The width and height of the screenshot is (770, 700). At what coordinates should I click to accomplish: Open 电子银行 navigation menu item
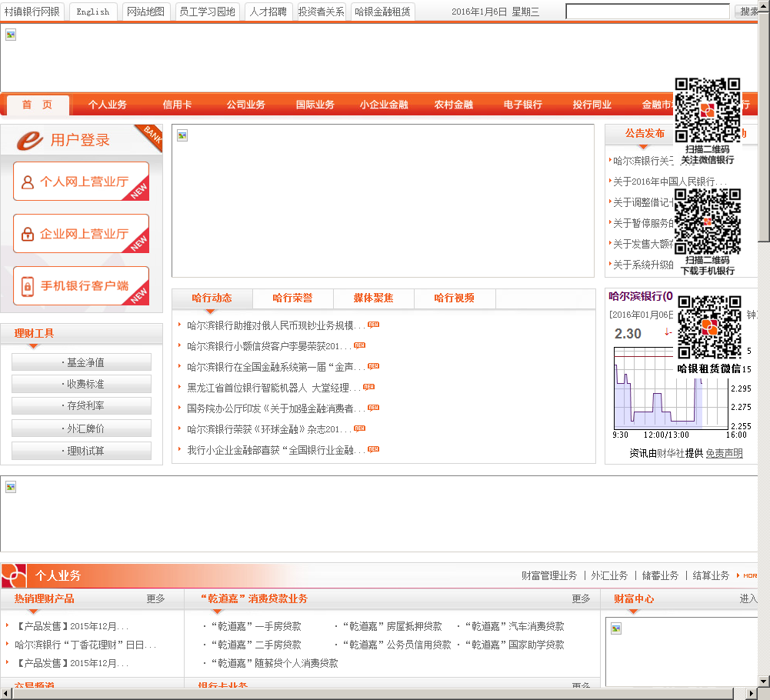pos(523,105)
